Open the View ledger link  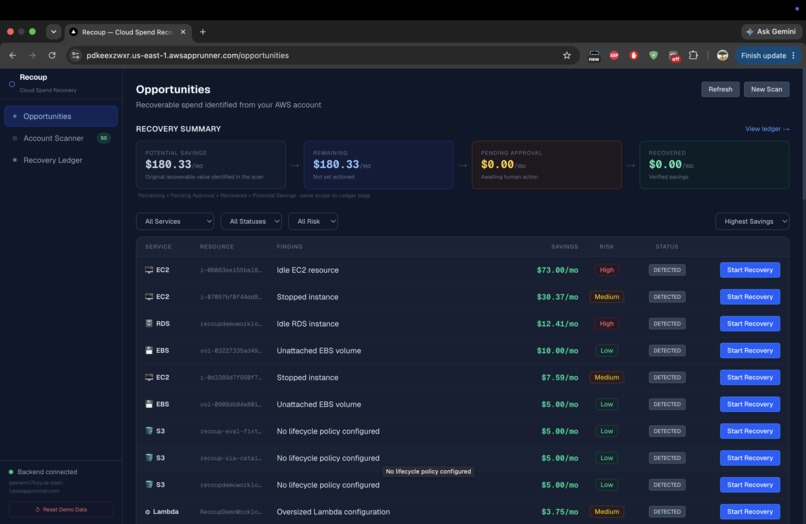pos(767,129)
